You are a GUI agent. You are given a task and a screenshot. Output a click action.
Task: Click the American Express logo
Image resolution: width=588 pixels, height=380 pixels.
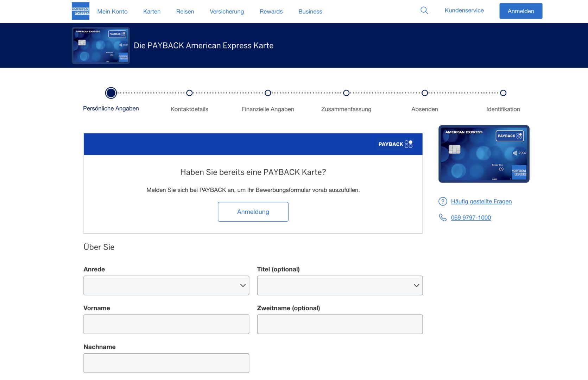[x=81, y=11]
